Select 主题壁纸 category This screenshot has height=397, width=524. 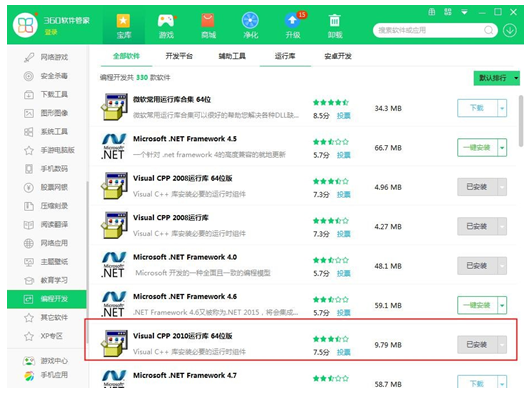click(46, 262)
